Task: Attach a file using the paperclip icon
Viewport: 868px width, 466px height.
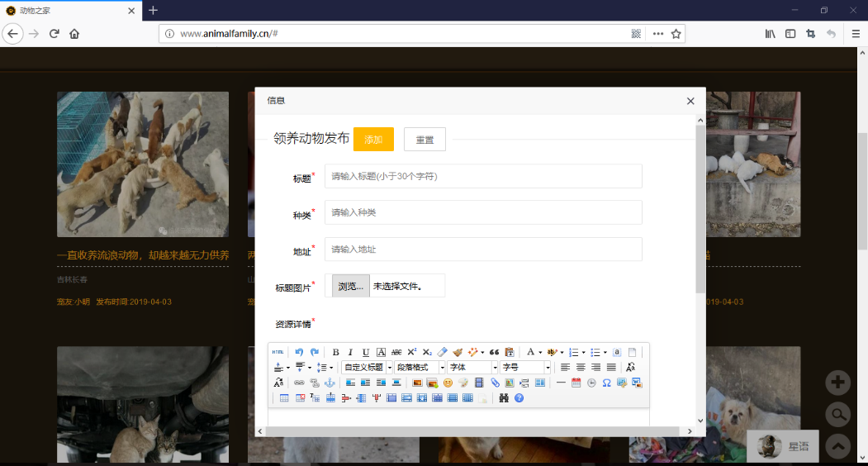Action: (495, 383)
